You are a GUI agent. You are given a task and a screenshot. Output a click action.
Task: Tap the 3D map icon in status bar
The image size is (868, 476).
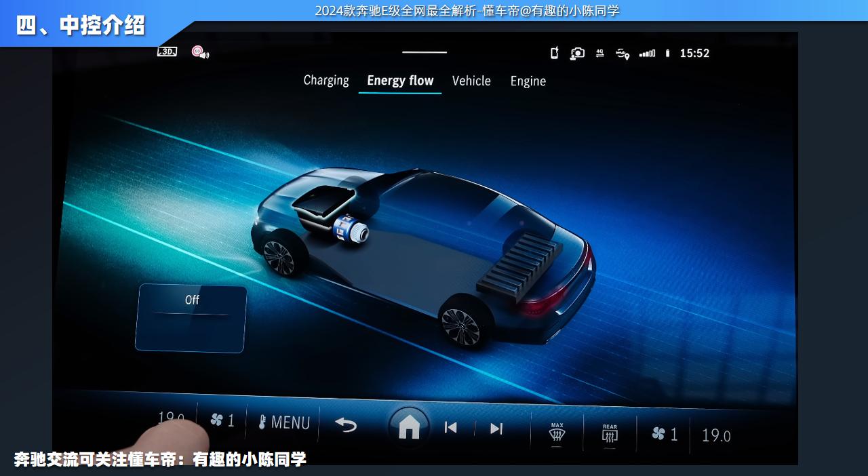[167, 52]
